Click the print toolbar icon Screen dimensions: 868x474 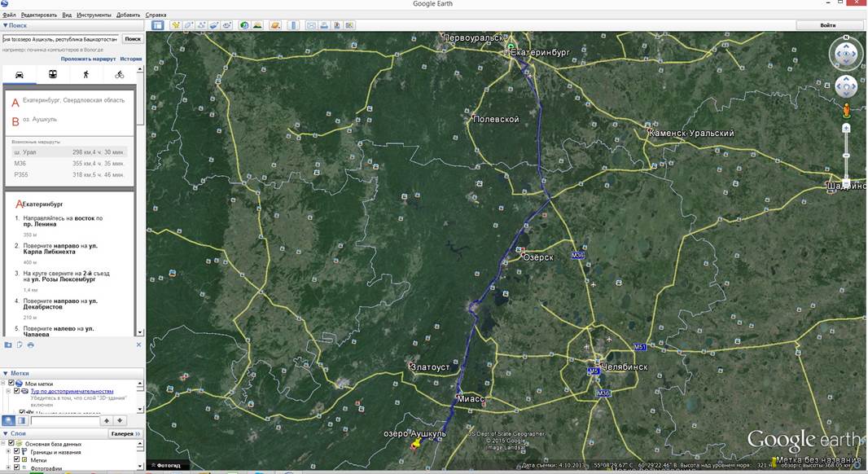[x=324, y=25]
